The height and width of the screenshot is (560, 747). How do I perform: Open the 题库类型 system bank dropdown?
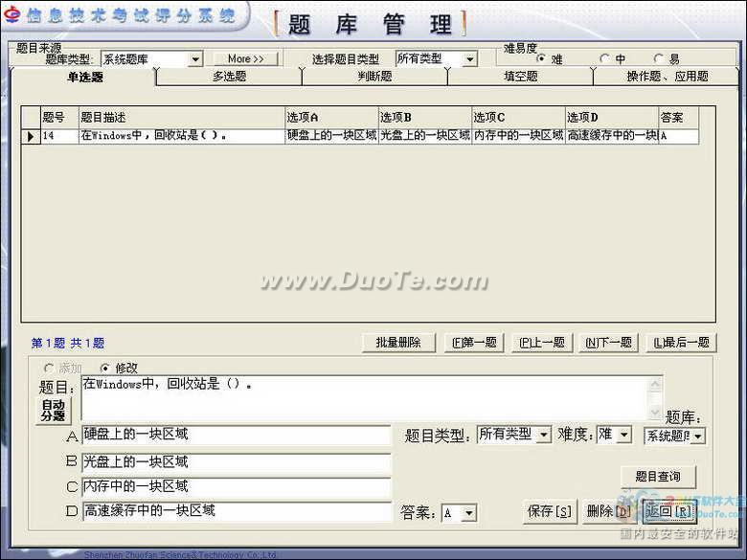point(195,59)
